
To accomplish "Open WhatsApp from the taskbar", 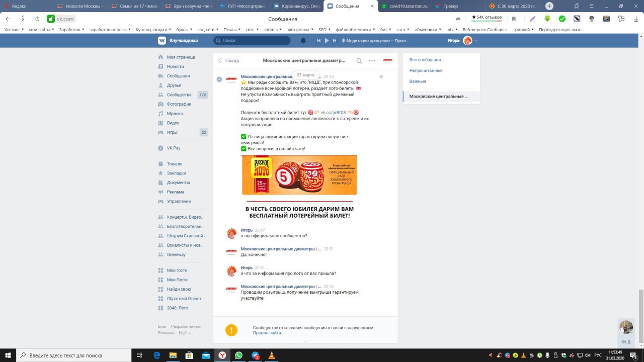I will (238, 355).
